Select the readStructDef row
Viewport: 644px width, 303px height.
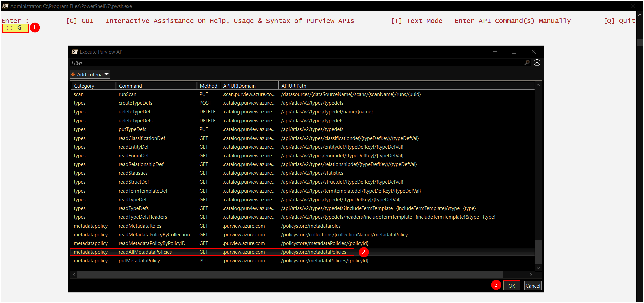(x=302, y=182)
